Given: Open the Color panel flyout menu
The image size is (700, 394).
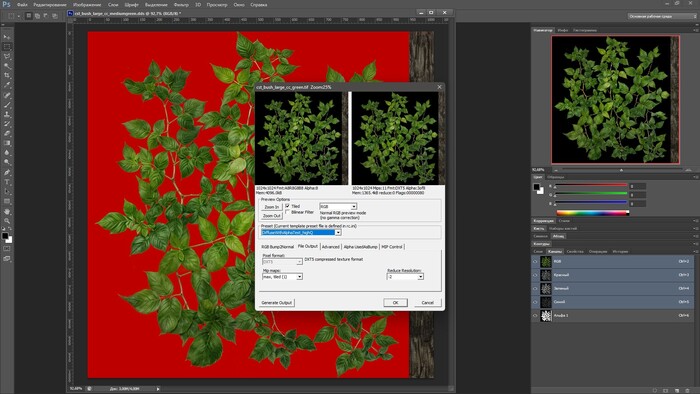Looking at the screenshot, I should [696, 177].
